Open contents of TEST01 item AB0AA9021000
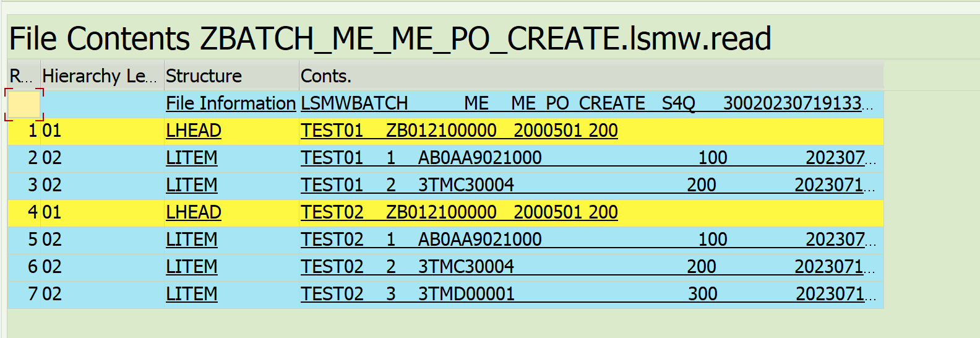980x338 pixels. (588, 158)
